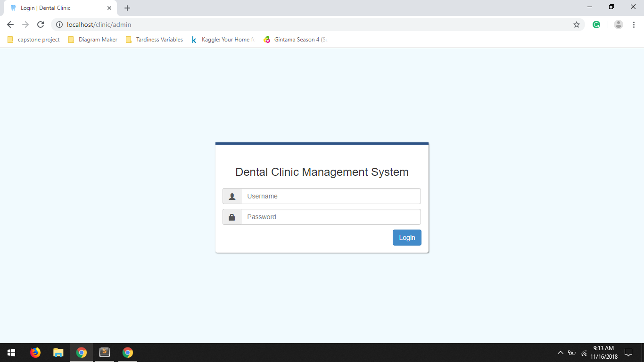Open the browser profile avatar icon
The image size is (644, 362).
pyautogui.click(x=619, y=24)
